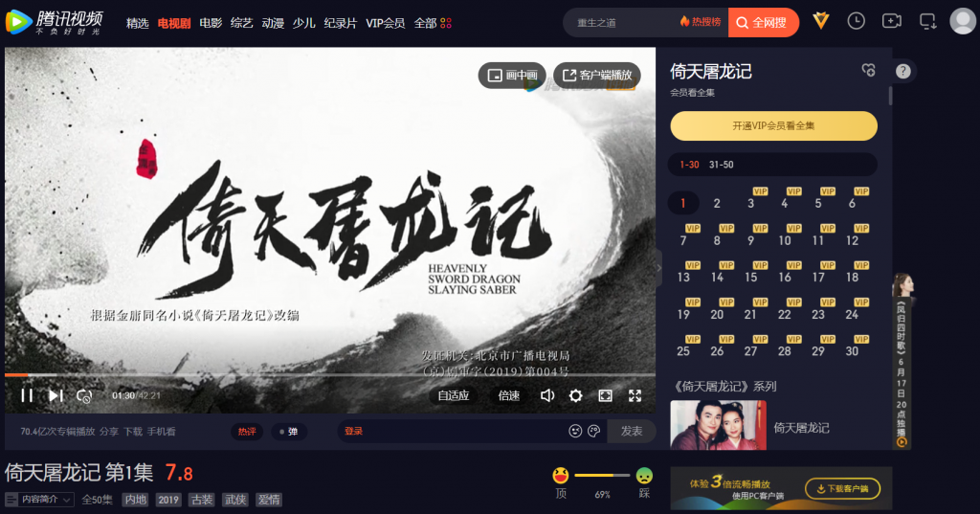This screenshot has width=980, height=514.
Task: Open the VIP会员 section
Action: coord(385,23)
